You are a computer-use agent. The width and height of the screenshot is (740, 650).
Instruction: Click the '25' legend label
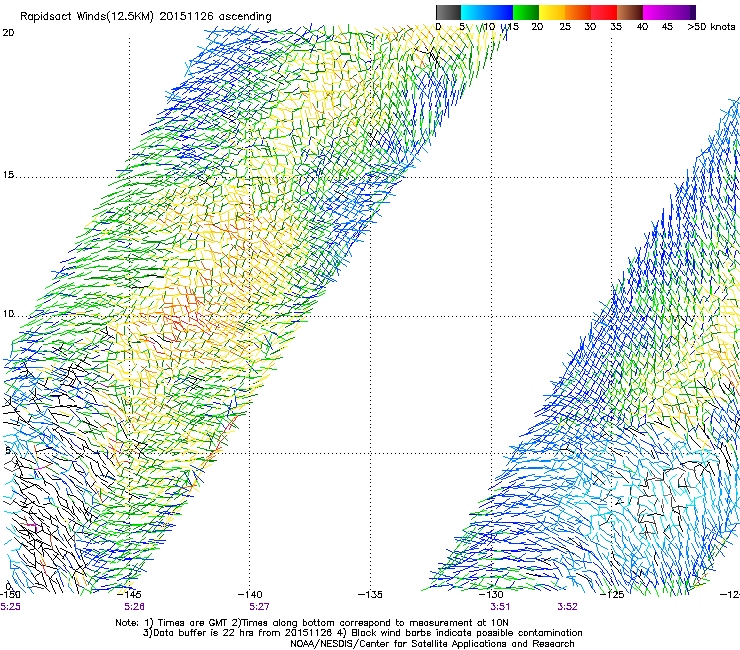click(565, 26)
